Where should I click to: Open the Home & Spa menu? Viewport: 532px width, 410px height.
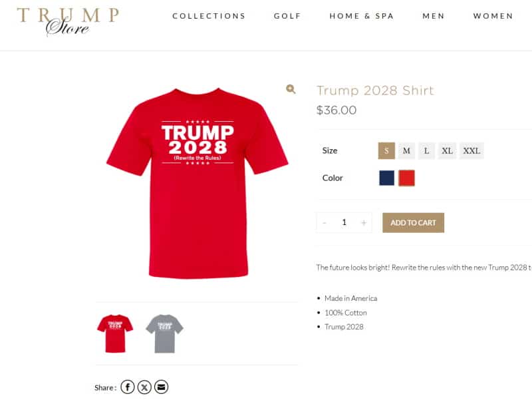click(362, 16)
